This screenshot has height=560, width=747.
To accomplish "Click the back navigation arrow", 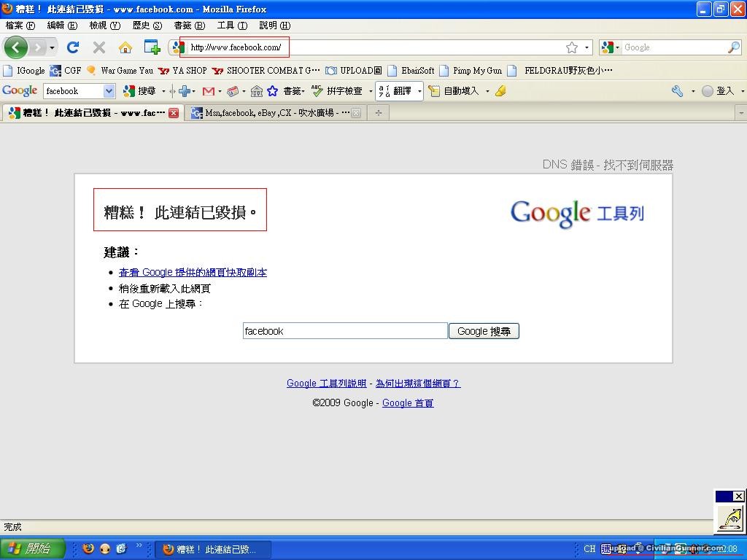I will 15,47.
